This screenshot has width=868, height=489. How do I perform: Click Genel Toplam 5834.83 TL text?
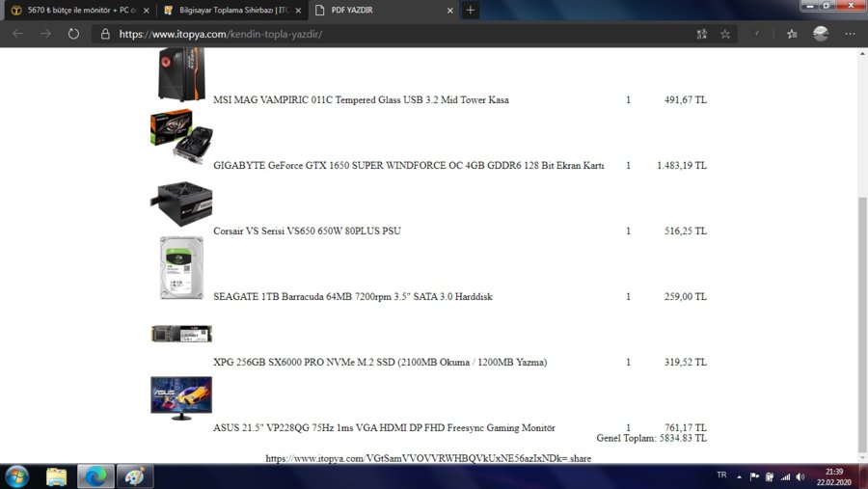(652, 438)
